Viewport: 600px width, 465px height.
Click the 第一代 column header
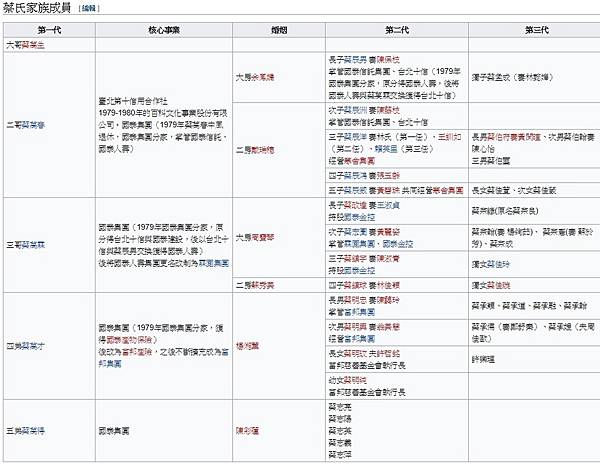click(49, 30)
